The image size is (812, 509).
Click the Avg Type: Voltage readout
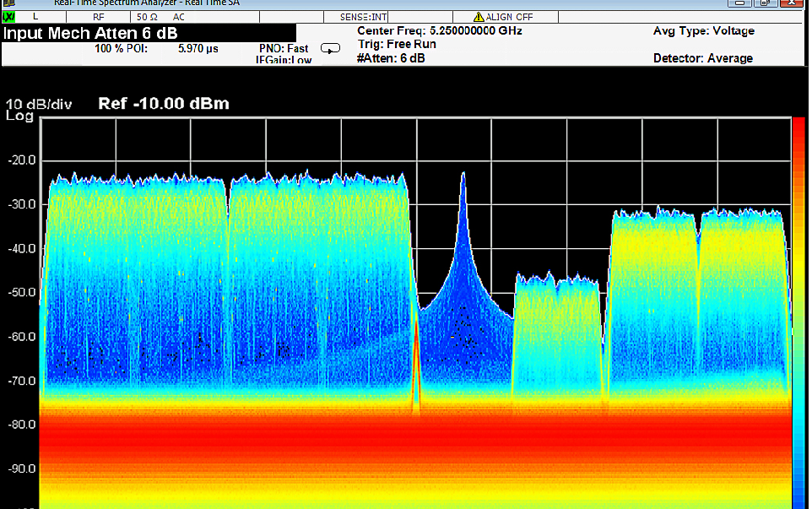[x=704, y=30]
